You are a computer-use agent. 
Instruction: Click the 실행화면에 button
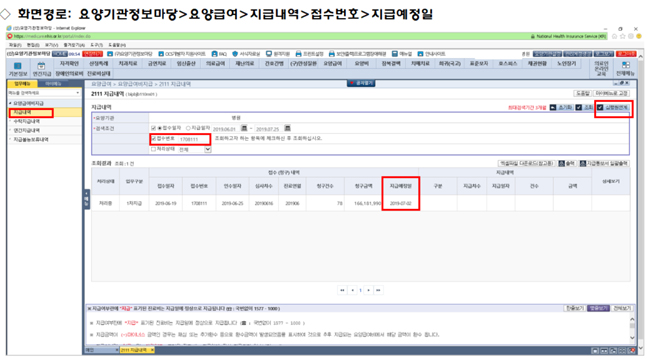613,107
